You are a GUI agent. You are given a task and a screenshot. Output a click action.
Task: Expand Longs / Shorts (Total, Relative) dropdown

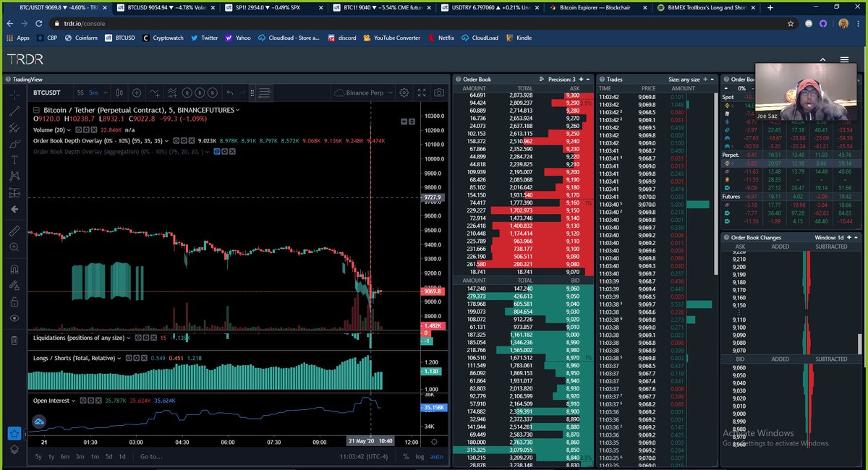tap(118, 358)
